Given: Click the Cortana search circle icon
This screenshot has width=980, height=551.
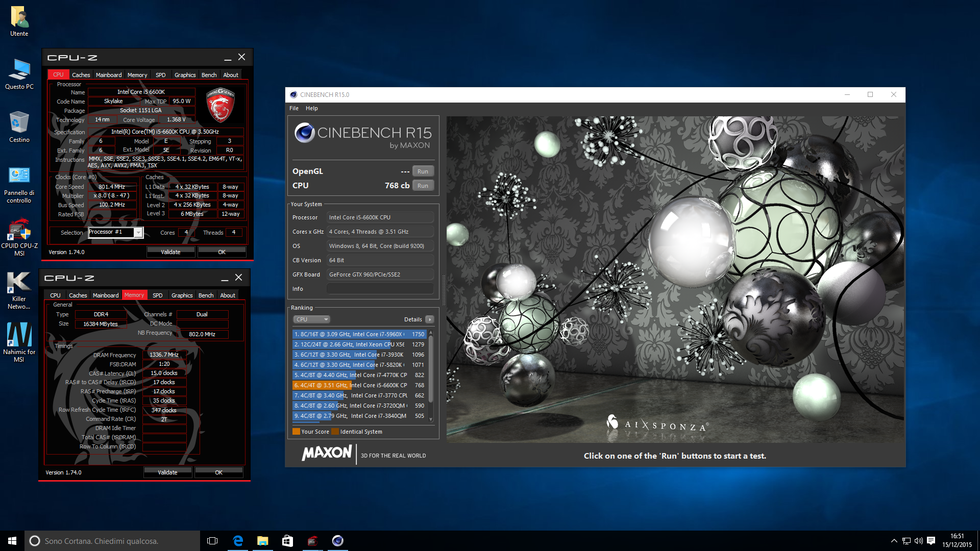Looking at the screenshot, I should pos(35,541).
